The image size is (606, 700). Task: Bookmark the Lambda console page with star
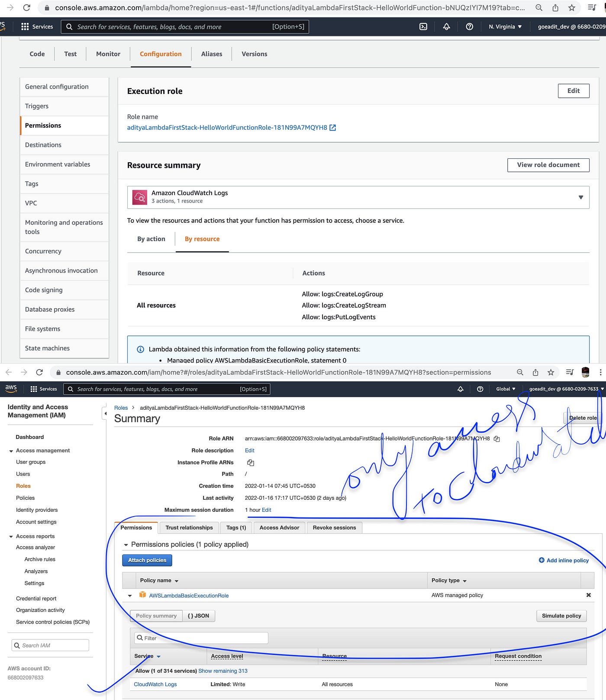pos(572,7)
